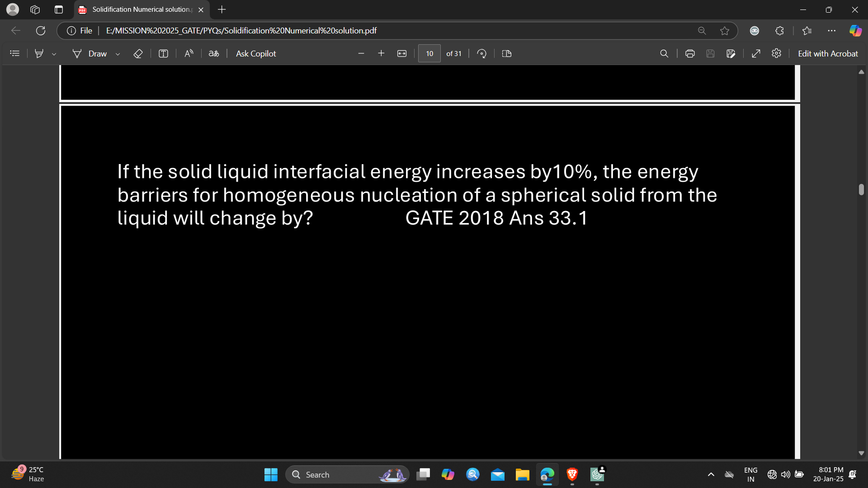Start read aloud
Viewport: 868px width, 488px height.
click(189, 53)
